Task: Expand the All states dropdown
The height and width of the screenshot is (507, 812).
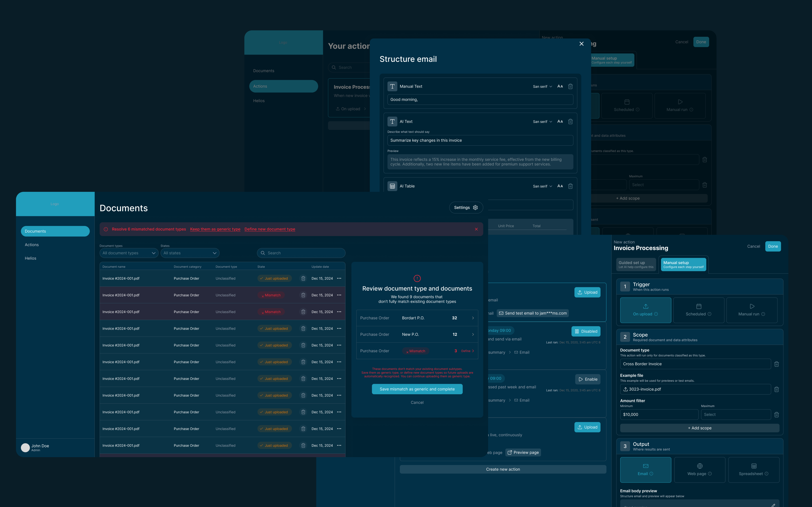Action: click(x=190, y=253)
